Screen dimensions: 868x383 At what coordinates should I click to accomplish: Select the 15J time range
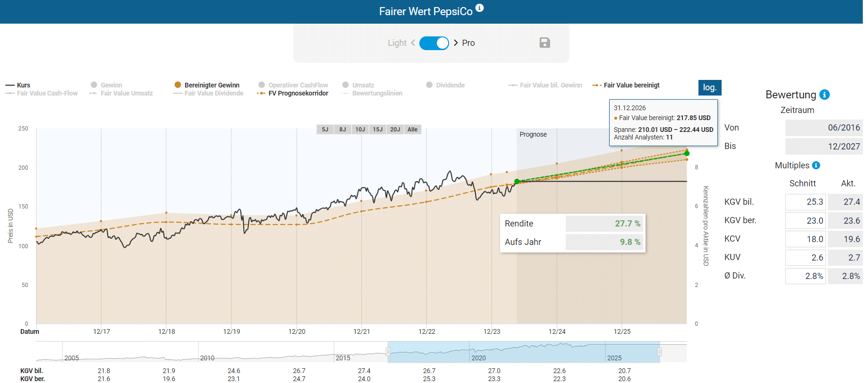point(377,130)
